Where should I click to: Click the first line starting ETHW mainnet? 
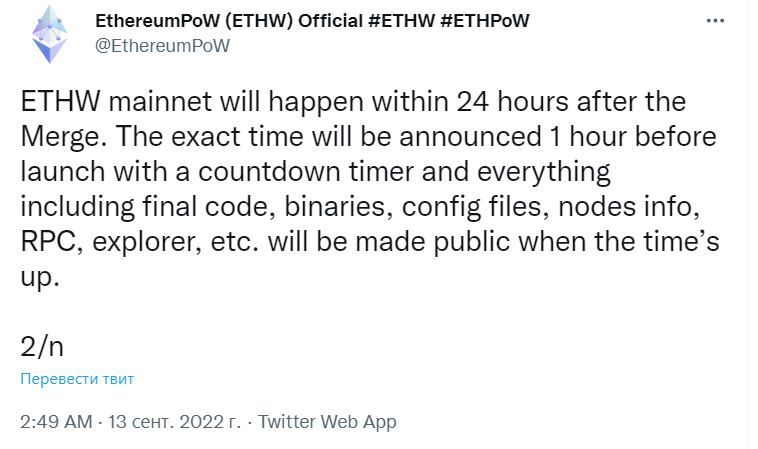tap(353, 102)
